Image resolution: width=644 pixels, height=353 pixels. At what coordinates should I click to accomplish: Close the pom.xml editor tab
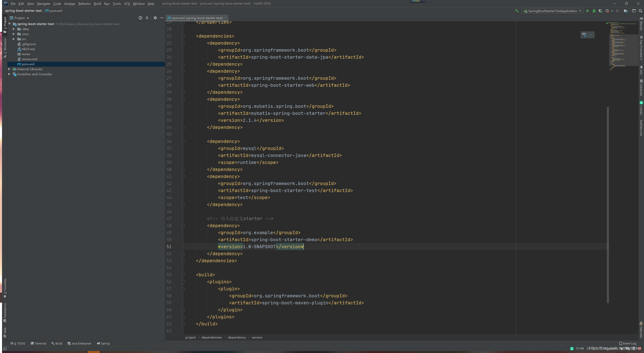(225, 18)
